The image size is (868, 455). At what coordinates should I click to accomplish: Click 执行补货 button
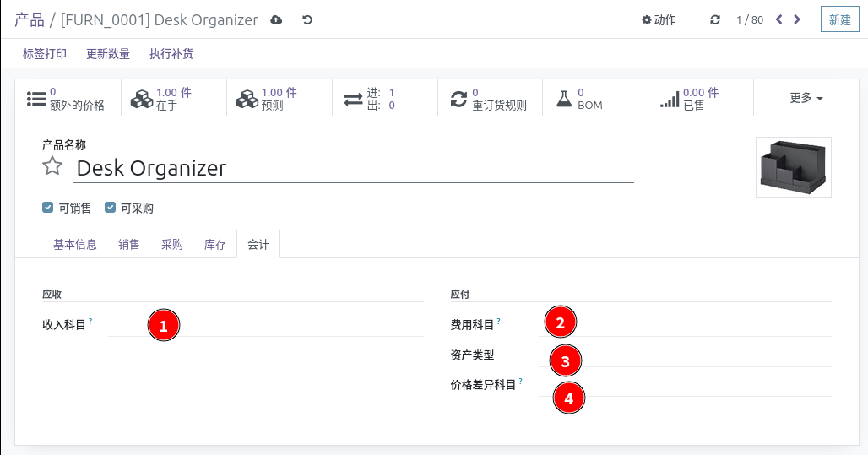[x=171, y=54]
